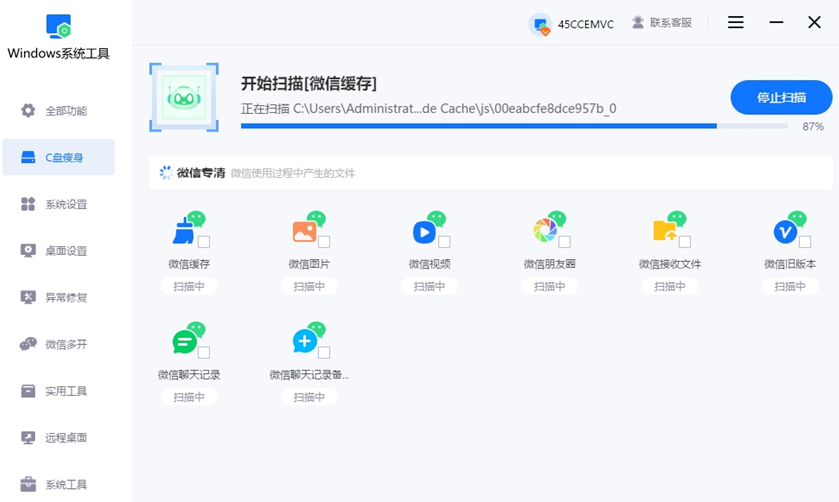Select C盘瘦身 in the sidebar
The image size is (839, 502).
click(58, 157)
